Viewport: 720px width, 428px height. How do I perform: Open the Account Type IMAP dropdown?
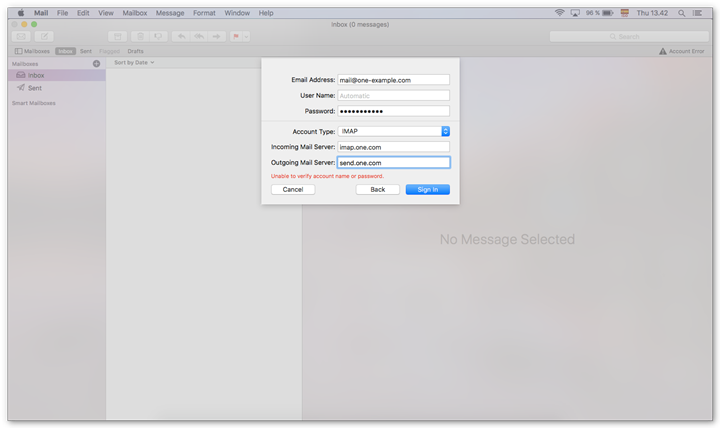click(x=445, y=131)
